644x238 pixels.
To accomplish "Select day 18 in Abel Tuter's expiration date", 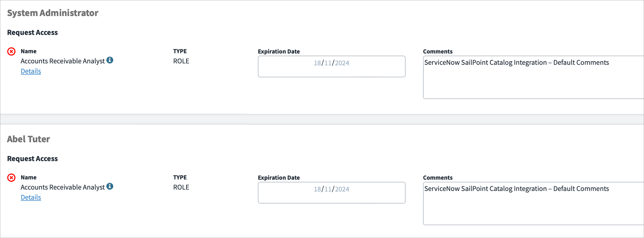I will click(x=317, y=189).
